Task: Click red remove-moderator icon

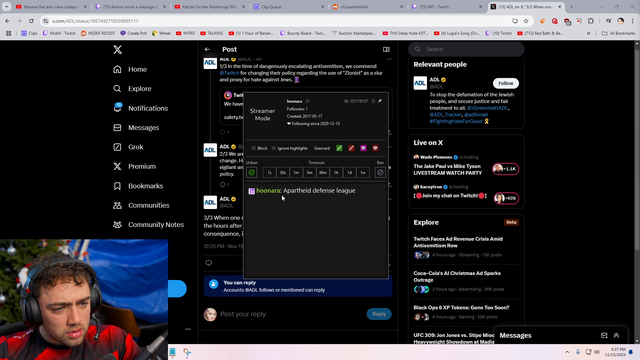Action: 351,148
